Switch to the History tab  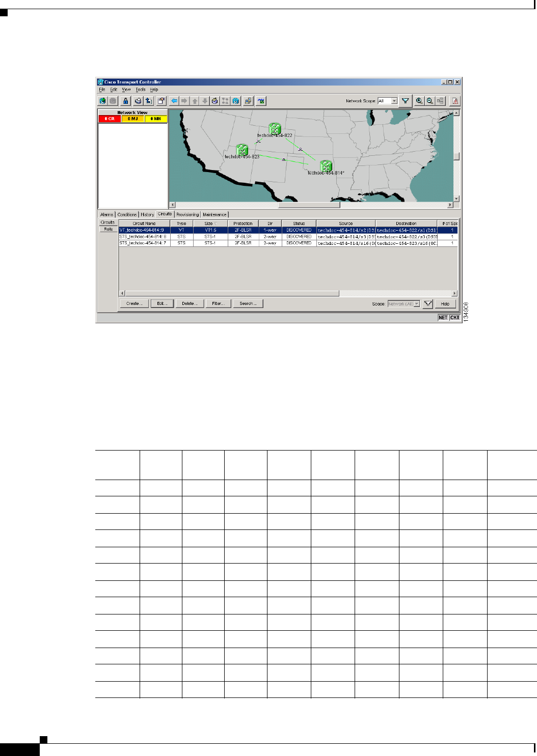147,214
